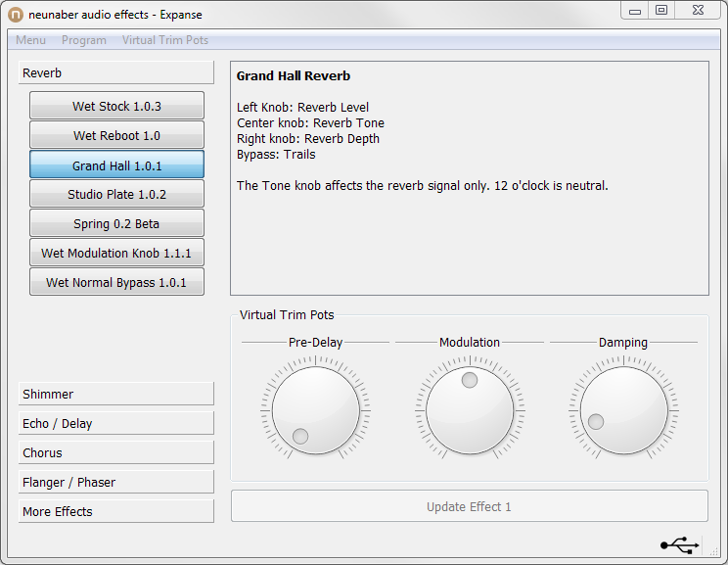This screenshot has height=565, width=728.
Task: Click the 'Center knob: Reverb Tone' line
Action: pos(310,123)
